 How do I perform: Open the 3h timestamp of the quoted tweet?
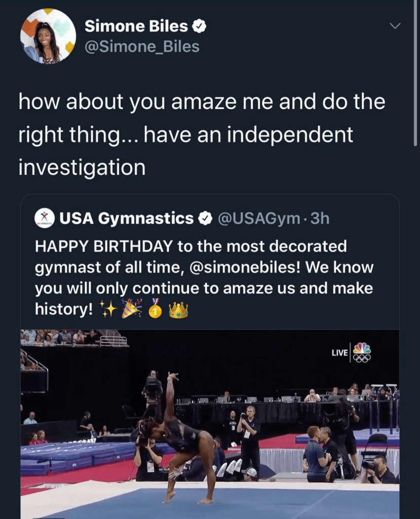click(320, 218)
